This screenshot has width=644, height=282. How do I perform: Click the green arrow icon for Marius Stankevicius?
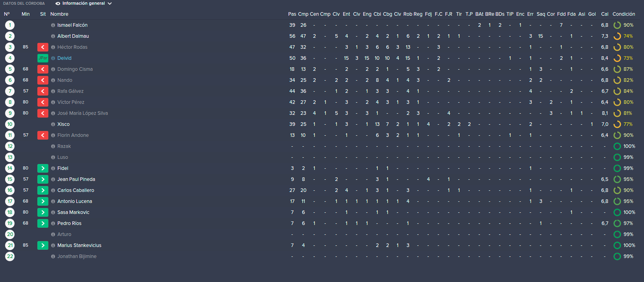43,245
